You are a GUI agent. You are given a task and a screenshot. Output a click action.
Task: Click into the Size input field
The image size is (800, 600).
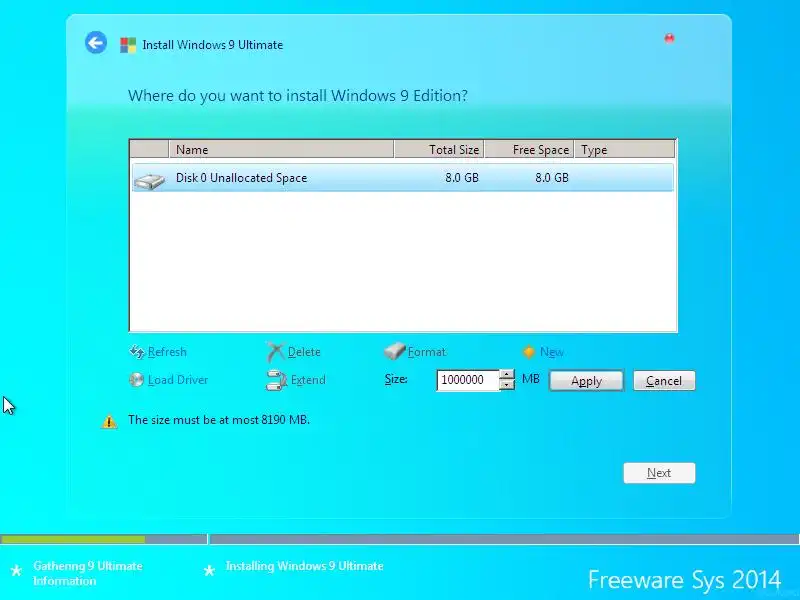click(x=467, y=380)
